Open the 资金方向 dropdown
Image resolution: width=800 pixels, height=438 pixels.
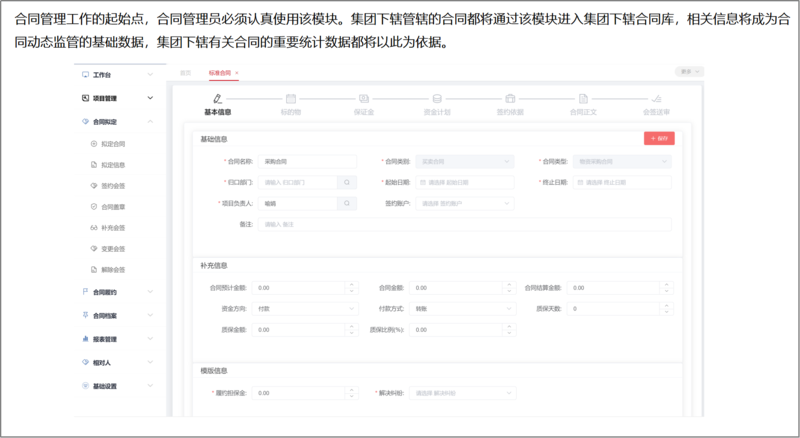303,308
